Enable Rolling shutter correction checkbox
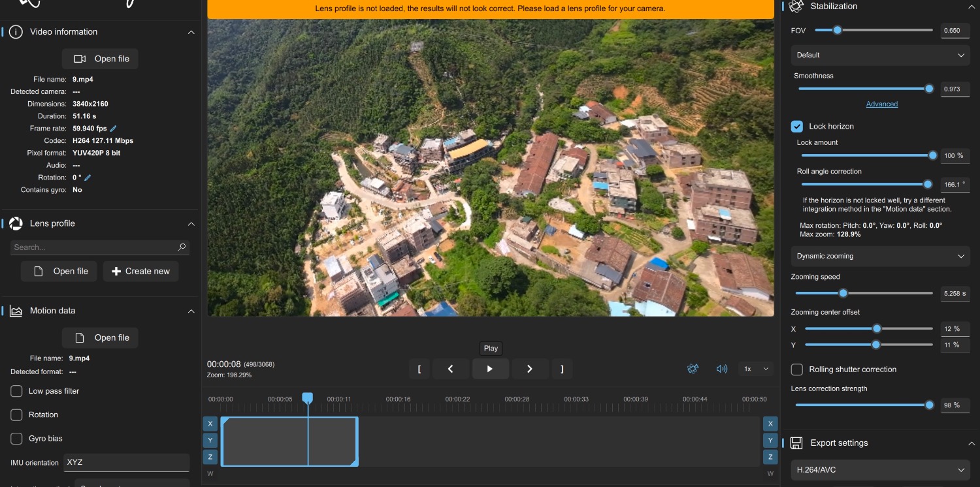The width and height of the screenshot is (980, 487). click(797, 369)
